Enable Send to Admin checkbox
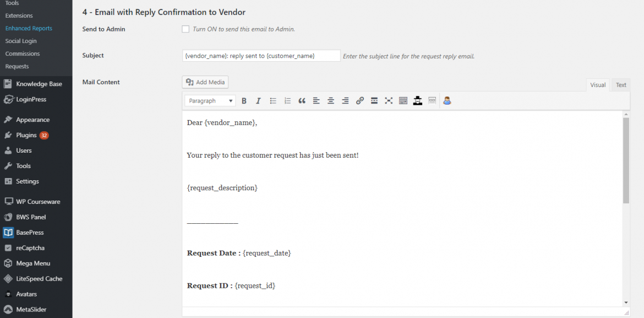 tap(185, 29)
